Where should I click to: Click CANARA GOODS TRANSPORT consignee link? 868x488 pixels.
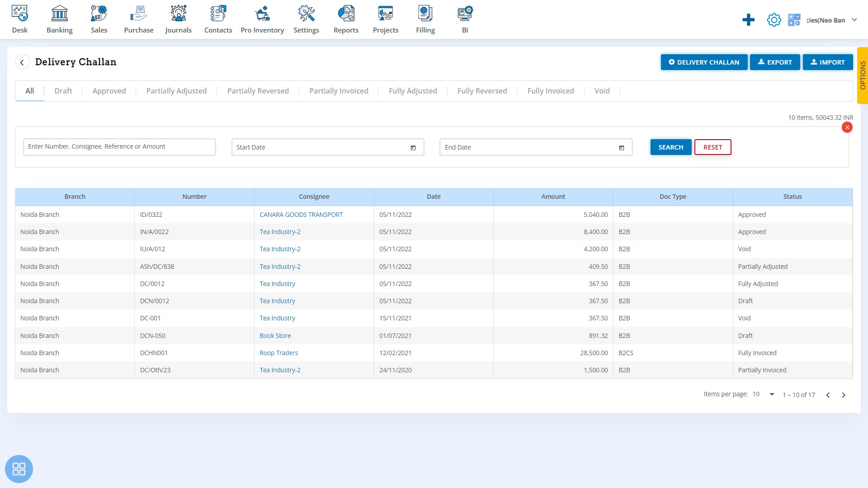(301, 215)
